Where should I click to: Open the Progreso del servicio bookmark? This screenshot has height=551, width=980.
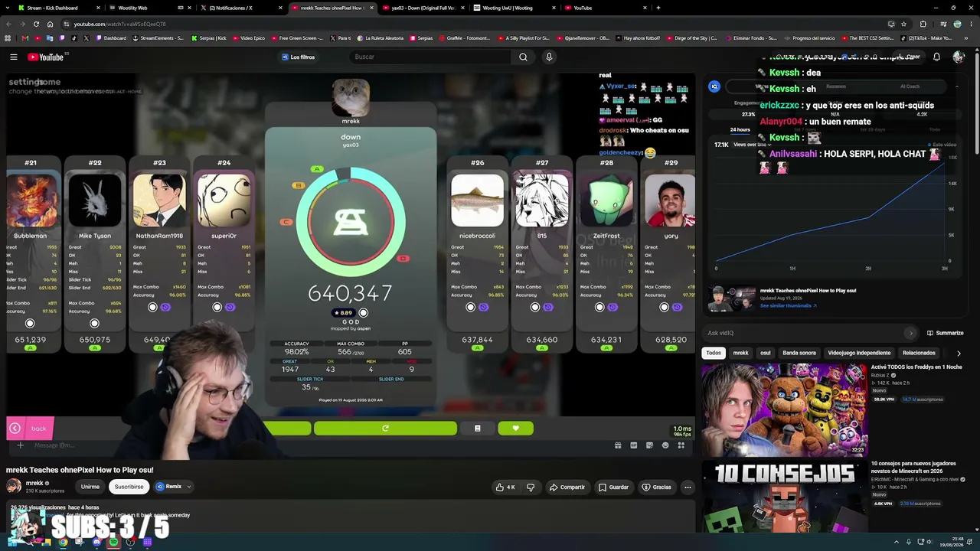809,38
